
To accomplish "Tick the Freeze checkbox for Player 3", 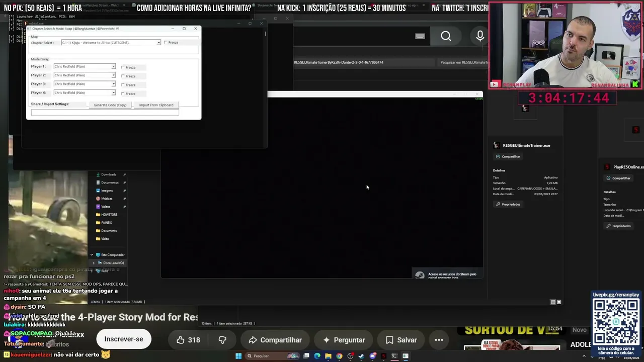I will click(123, 85).
